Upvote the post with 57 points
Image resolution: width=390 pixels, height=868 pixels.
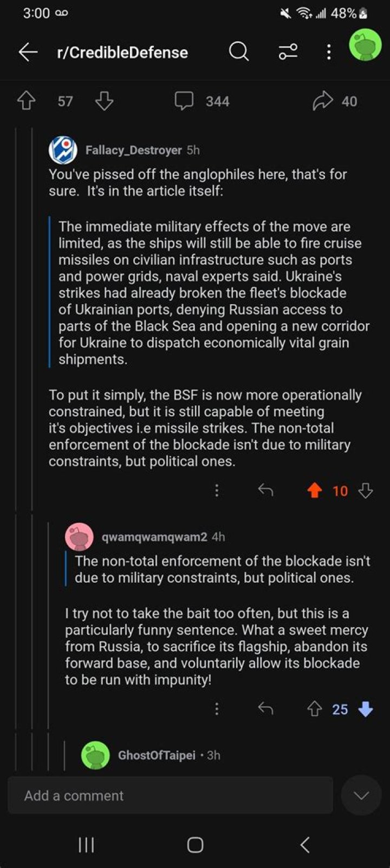[27, 101]
